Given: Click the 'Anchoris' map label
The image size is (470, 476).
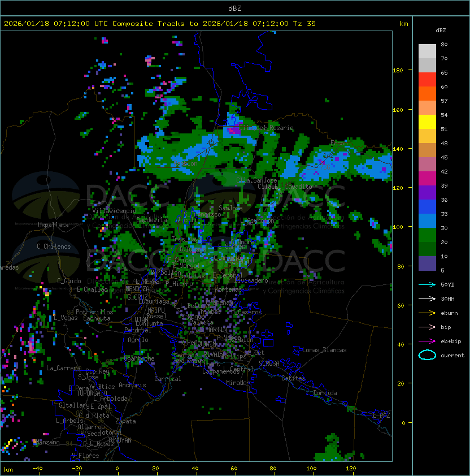Looking at the screenshot, I should click(132, 385).
